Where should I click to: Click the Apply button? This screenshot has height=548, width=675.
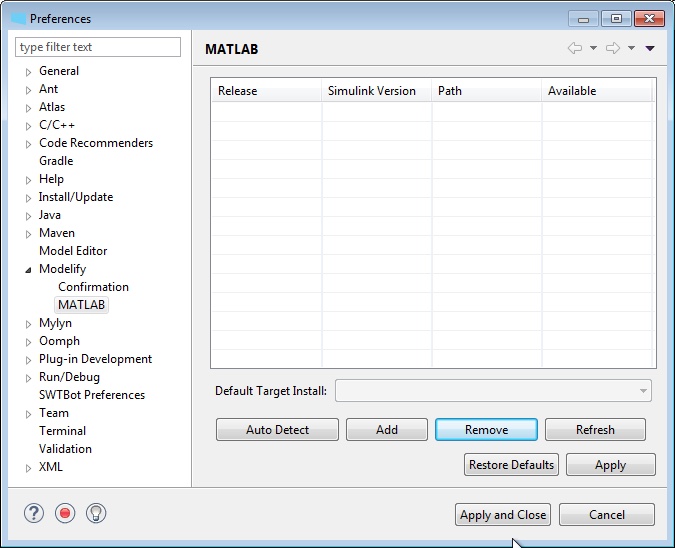pyautogui.click(x=610, y=464)
